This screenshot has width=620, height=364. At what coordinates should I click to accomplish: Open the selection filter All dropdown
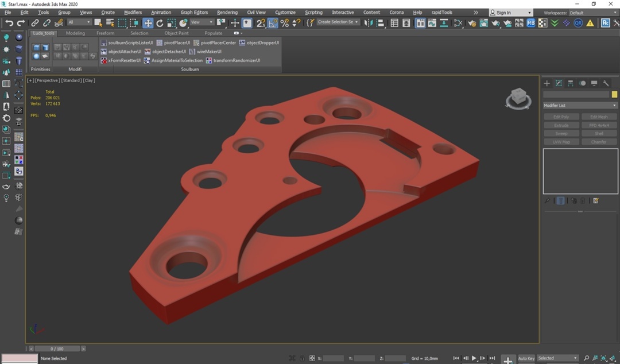pyautogui.click(x=79, y=22)
